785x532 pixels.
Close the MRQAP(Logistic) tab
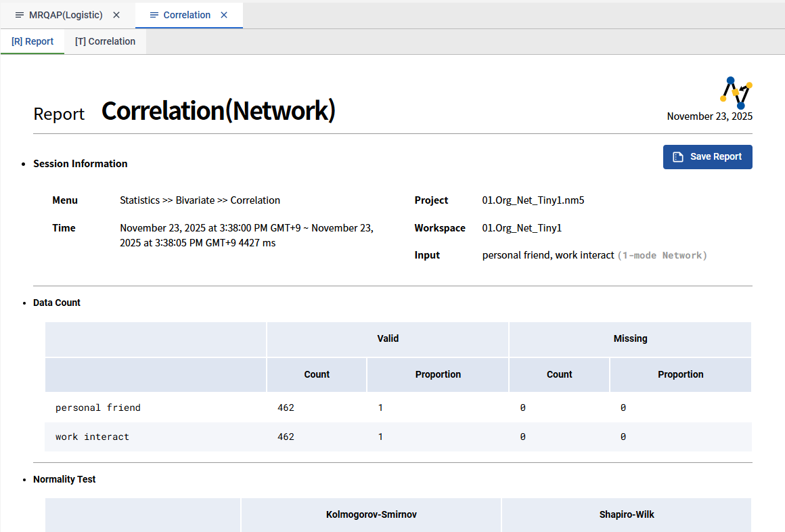click(x=116, y=15)
